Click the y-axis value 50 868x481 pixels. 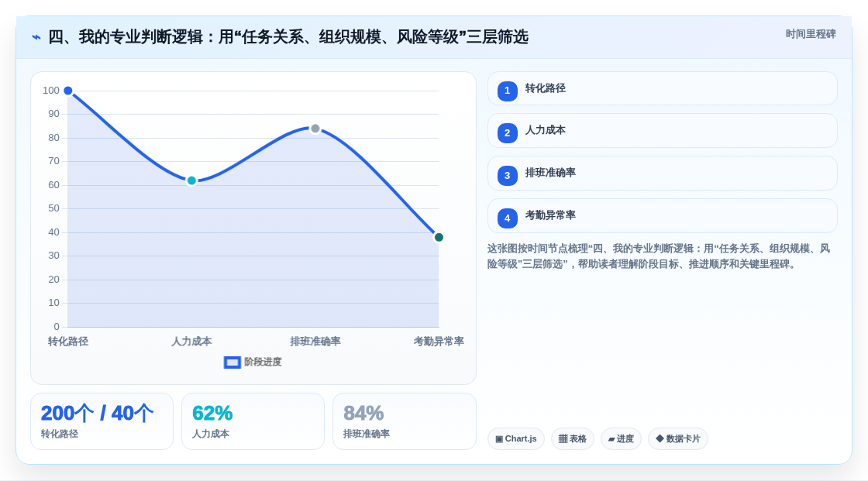(x=53, y=208)
